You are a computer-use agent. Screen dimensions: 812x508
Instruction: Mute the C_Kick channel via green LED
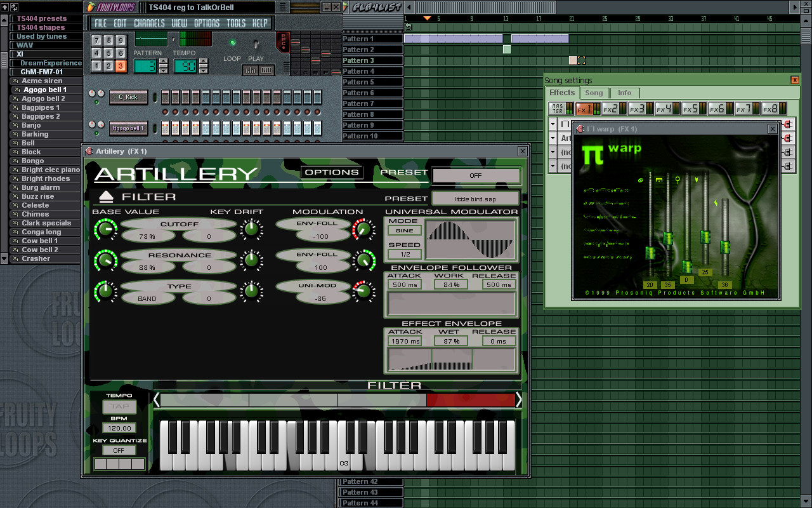pos(96,102)
